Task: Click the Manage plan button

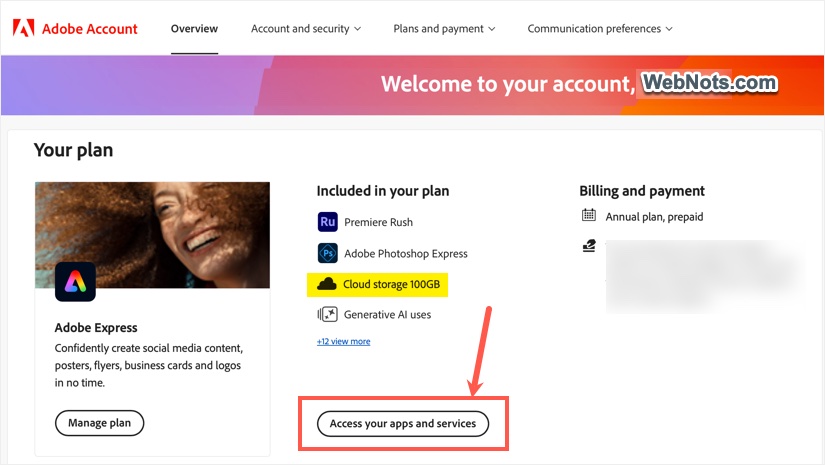Action: [99, 423]
